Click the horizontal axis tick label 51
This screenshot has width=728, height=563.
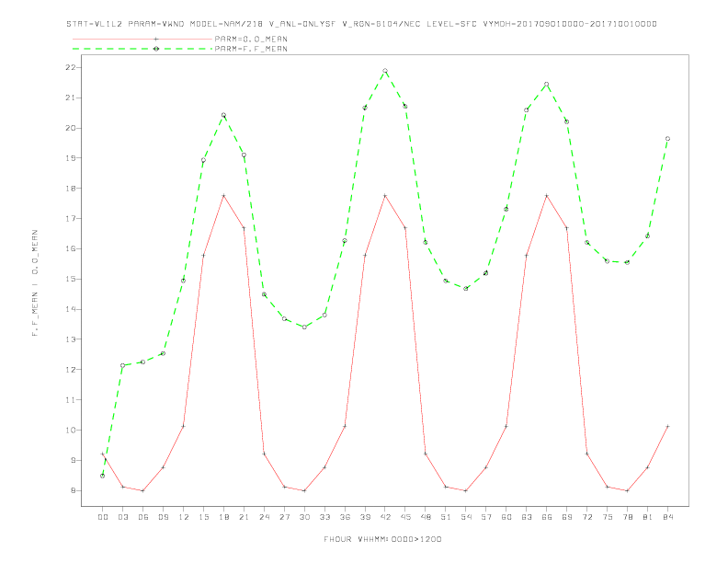446,517
